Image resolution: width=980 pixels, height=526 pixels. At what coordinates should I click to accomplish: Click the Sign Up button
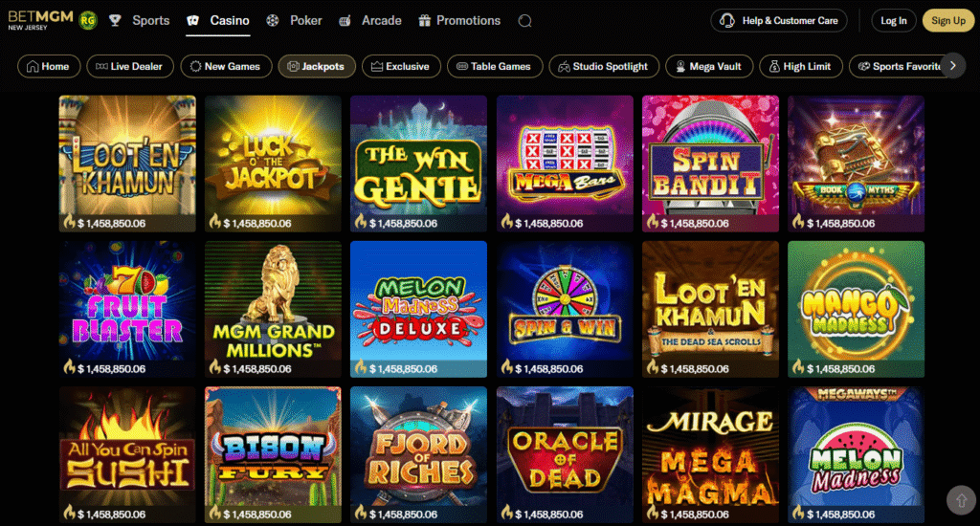(x=947, y=21)
